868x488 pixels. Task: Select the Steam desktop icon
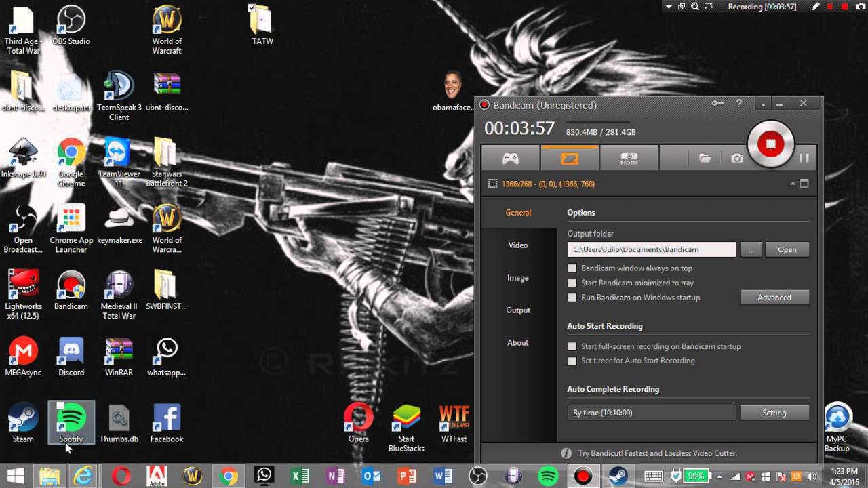(x=23, y=423)
